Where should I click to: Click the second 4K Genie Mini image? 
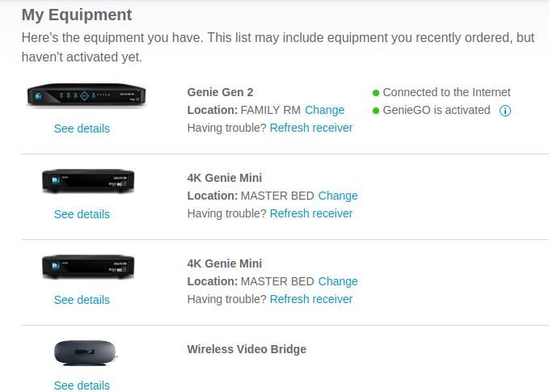tap(88, 267)
